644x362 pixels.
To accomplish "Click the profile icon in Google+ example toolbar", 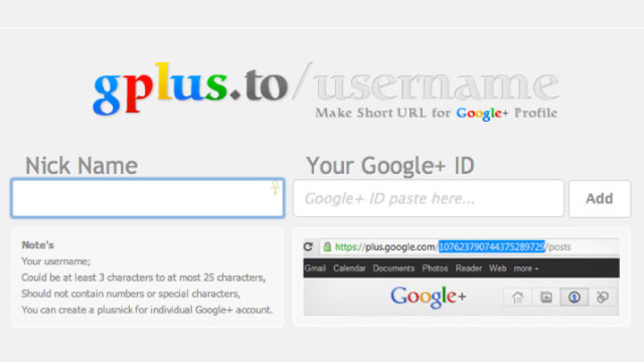I will click(x=574, y=297).
